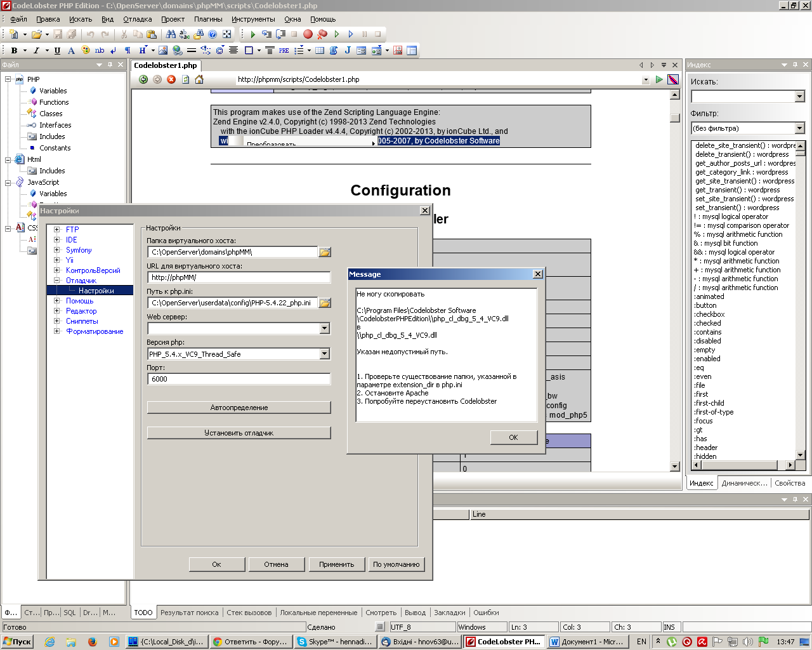Click the Автоопределение button

point(239,408)
